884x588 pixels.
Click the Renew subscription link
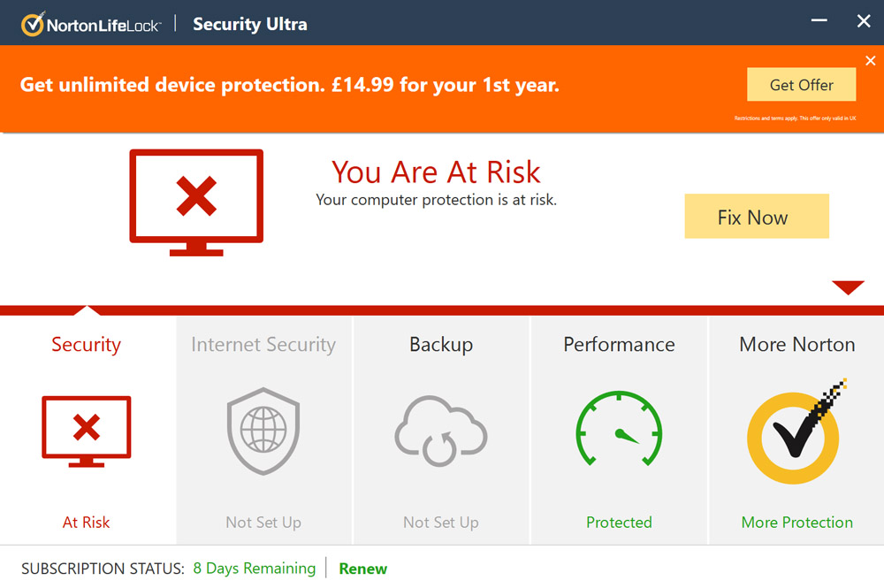(x=363, y=569)
